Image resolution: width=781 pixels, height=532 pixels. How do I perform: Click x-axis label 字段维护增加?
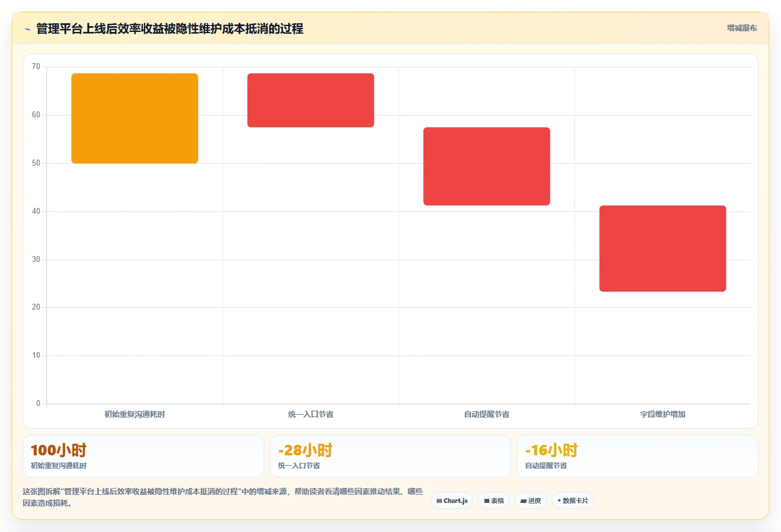[663, 414]
